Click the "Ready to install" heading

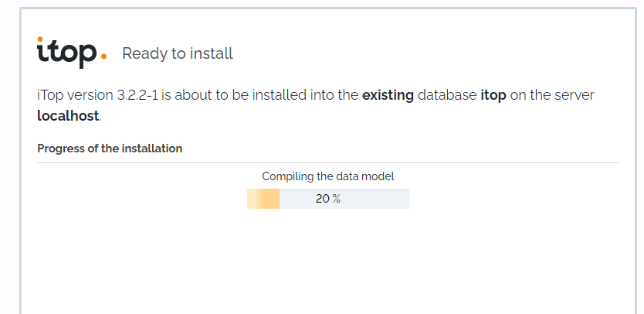click(178, 53)
